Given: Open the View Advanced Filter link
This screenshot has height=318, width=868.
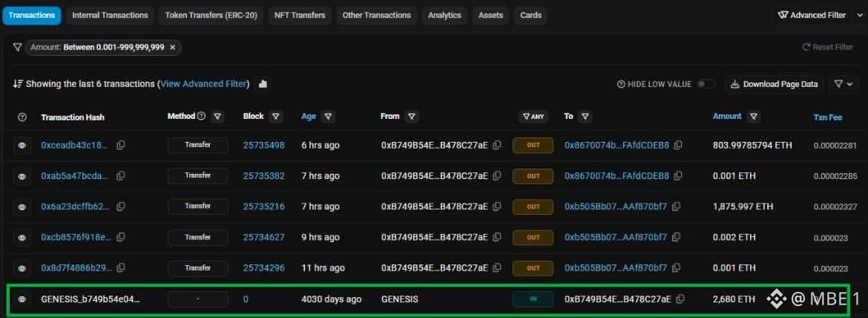Looking at the screenshot, I should click(203, 84).
